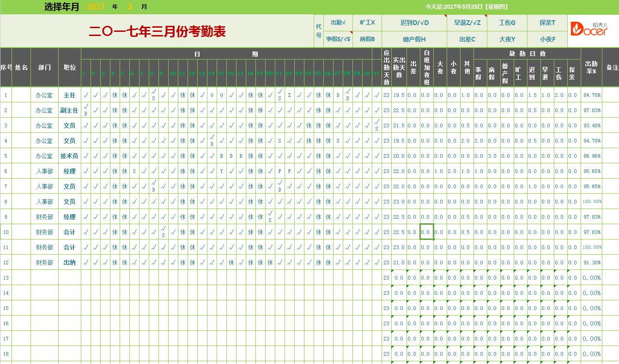619x364 pixels.
Task: Select row 5 attendance rate 86.96%
Action: point(591,156)
